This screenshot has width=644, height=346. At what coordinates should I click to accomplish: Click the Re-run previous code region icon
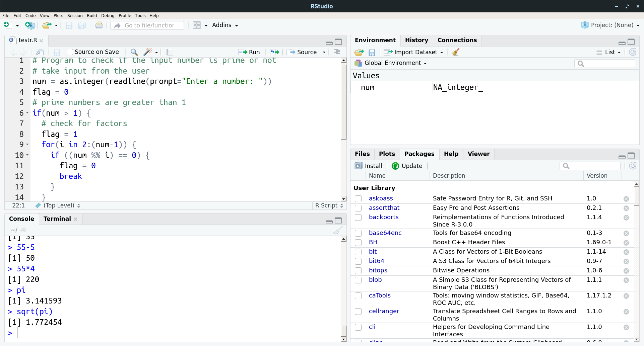point(275,52)
